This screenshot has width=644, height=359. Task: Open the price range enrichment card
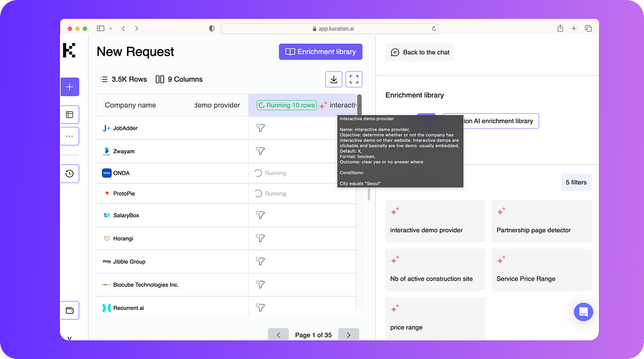pos(436,318)
